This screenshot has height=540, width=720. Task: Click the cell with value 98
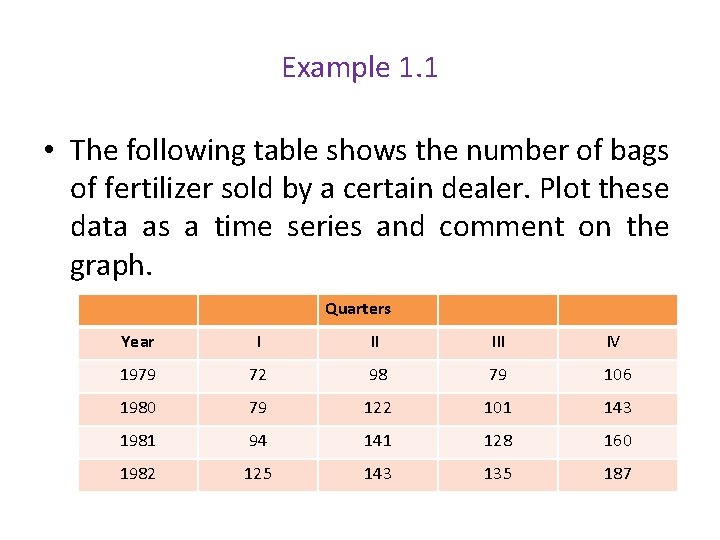[x=377, y=376]
